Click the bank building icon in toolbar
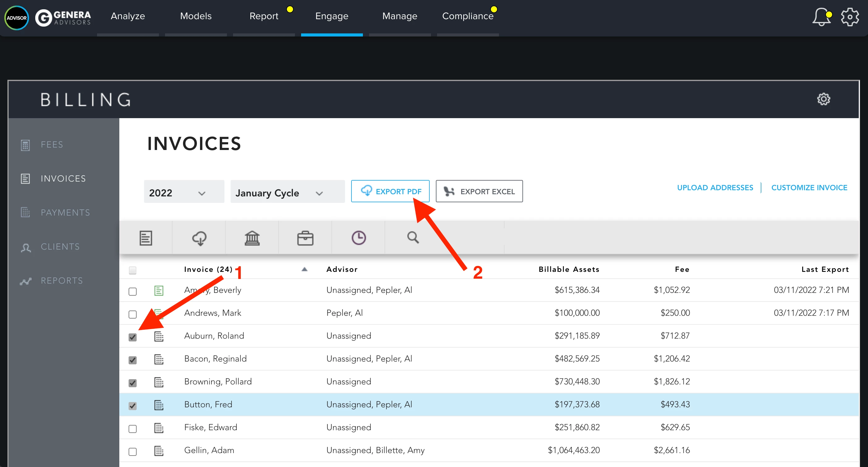Image resolution: width=868 pixels, height=467 pixels. [252, 238]
